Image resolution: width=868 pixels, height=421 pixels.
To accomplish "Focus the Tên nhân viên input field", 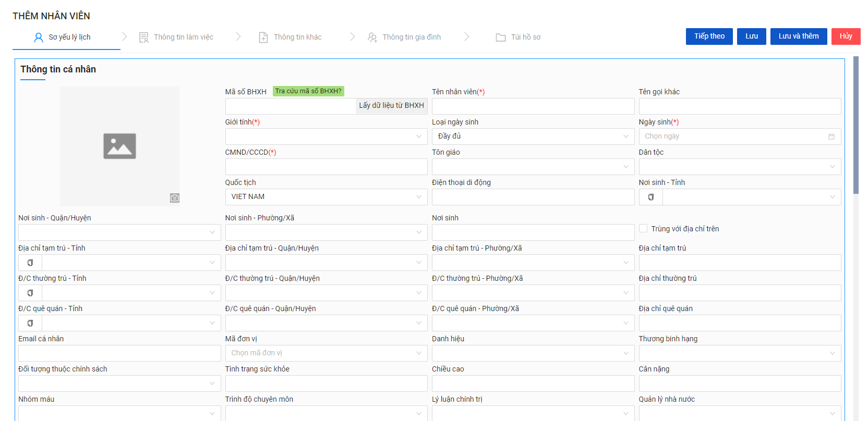I will [x=533, y=106].
